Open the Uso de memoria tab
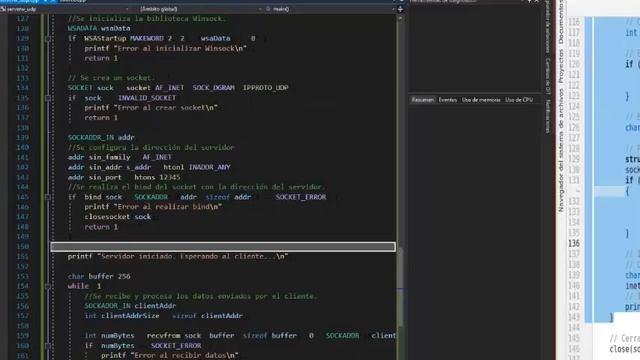Screen dimensions: 640x360 coord(481,100)
